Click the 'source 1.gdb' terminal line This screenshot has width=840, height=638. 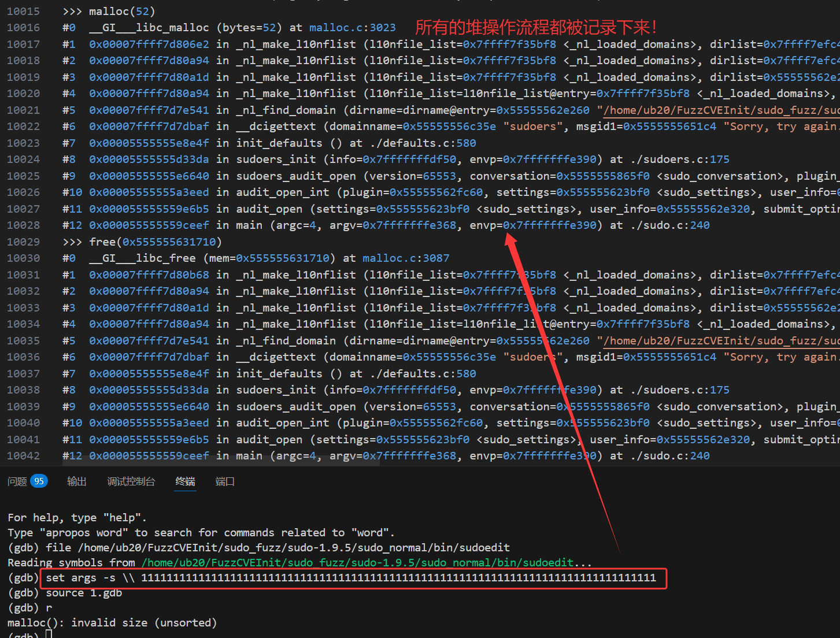tap(84, 593)
